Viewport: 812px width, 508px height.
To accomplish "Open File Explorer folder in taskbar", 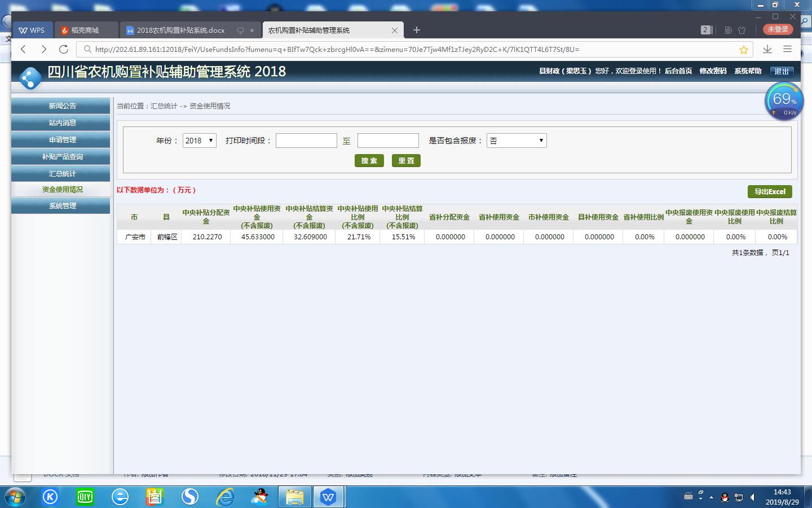I will click(295, 497).
